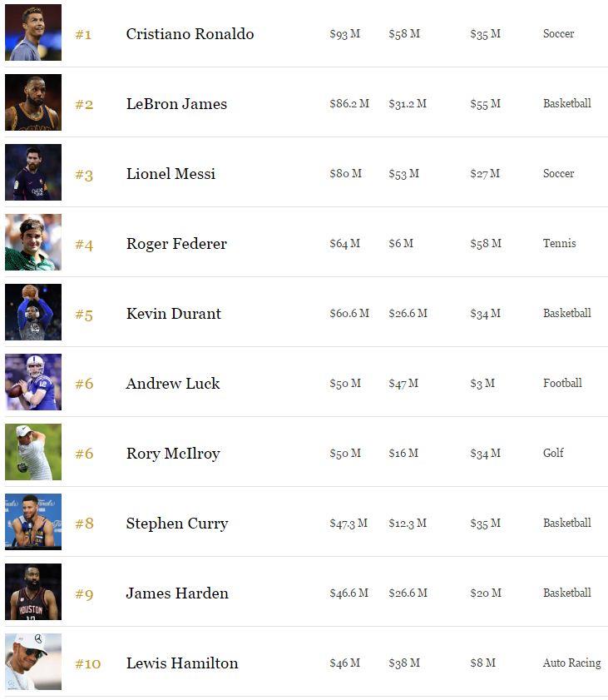Image resolution: width=608 pixels, height=700 pixels.
Task: Open the Cristiano Ronaldo name link
Action: (190, 34)
